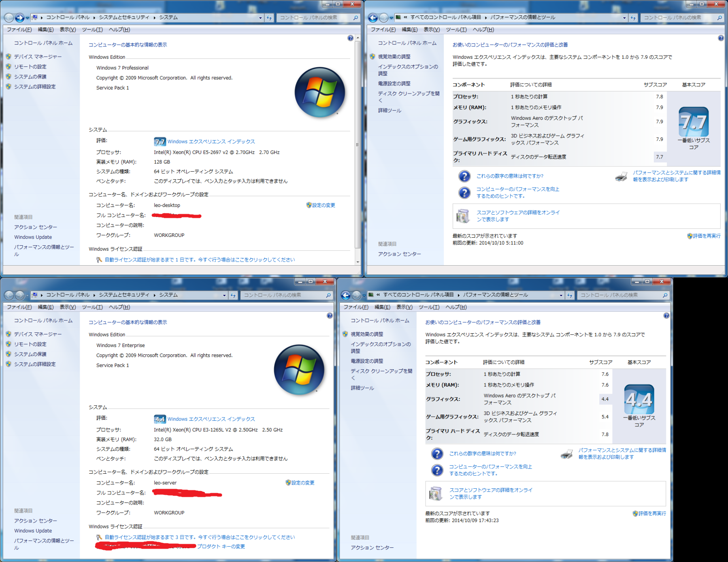Click the question mark icon beside これらの数字の意味 in 4.4 window
This screenshot has width=728, height=562.
[437, 453]
